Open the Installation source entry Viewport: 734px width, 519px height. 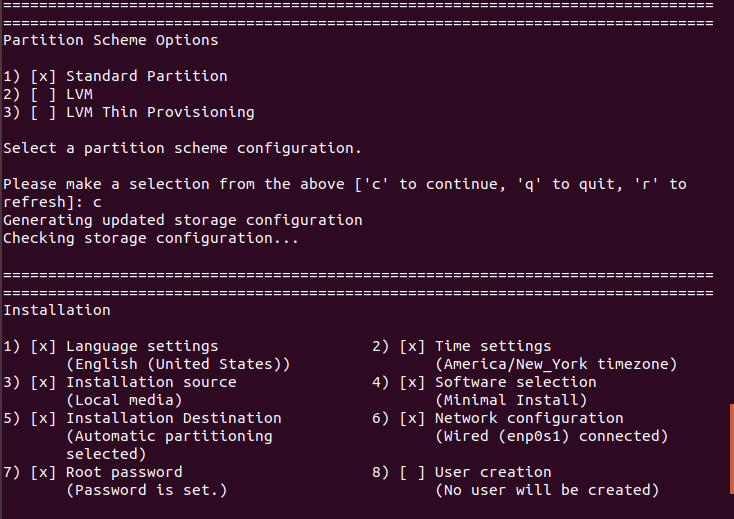pyautogui.click(x=151, y=382)
